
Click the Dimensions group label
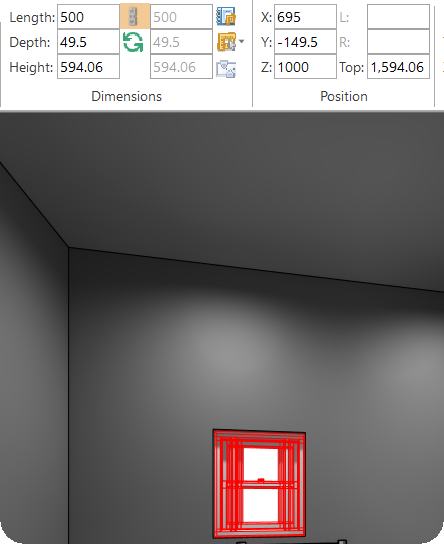[127, 96]
